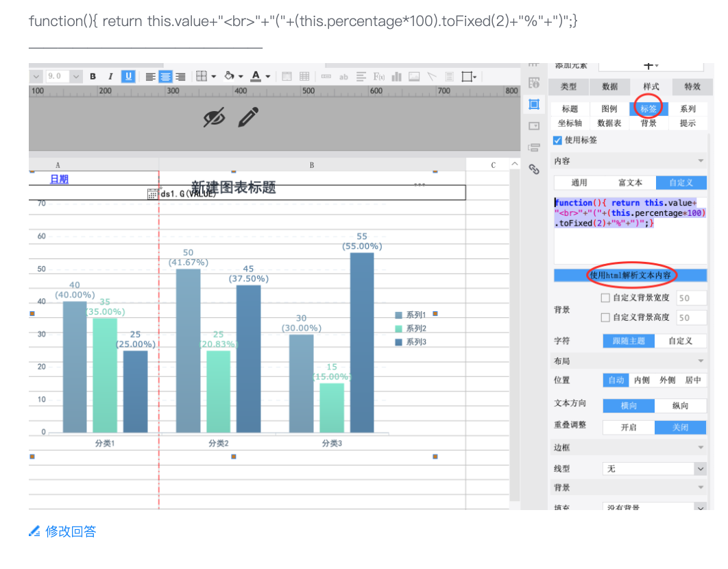
Task: Click the hidden eye icon over chart
Action: [x=214, y=117]
